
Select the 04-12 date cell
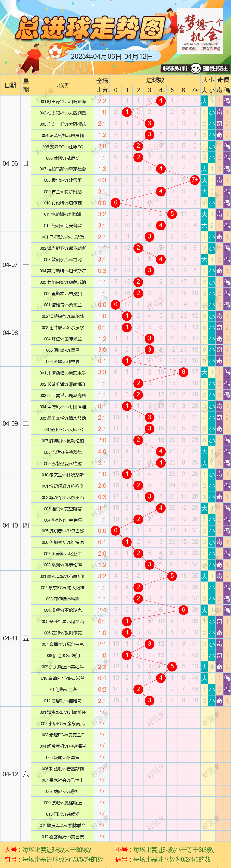(x=10, y=774)
